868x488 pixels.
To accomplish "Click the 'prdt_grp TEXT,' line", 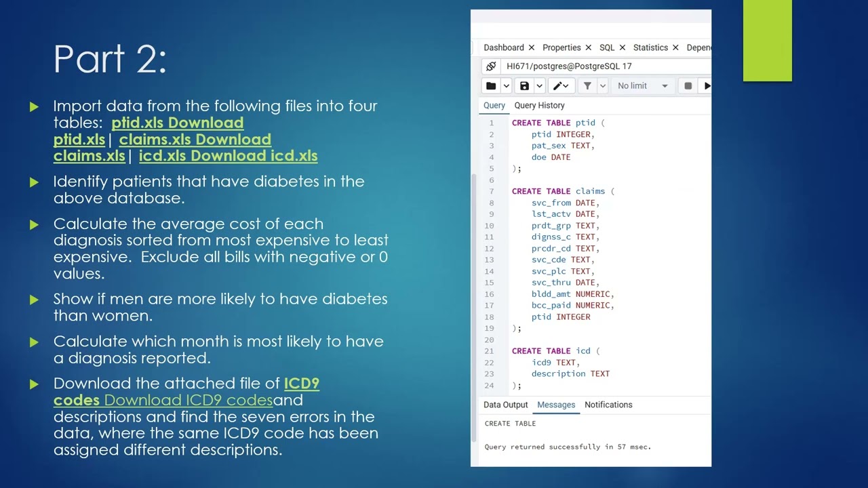I will (566, 226).
